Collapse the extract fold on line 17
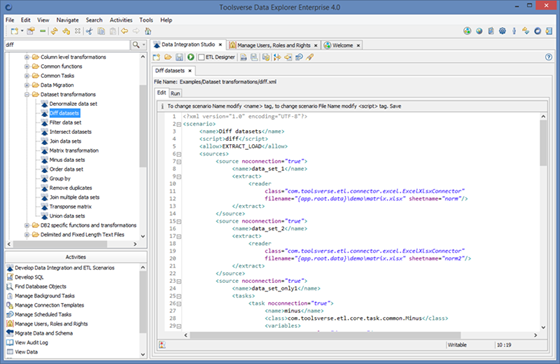 [x=179, y=236]
